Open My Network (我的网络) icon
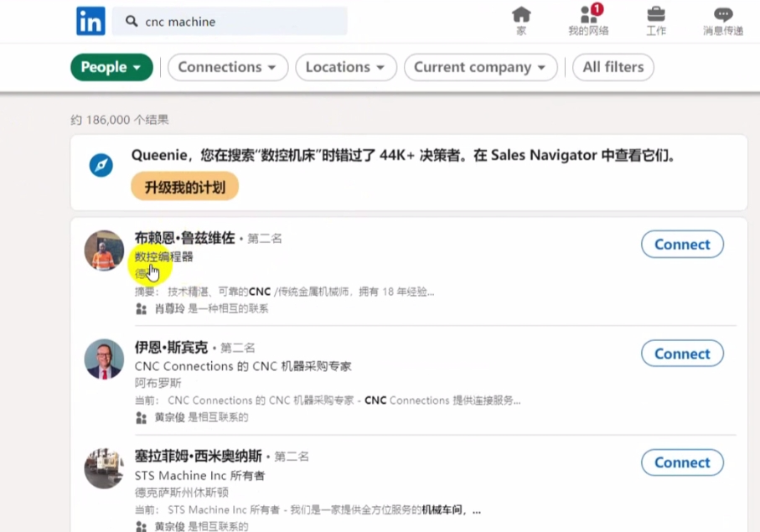 588,21
